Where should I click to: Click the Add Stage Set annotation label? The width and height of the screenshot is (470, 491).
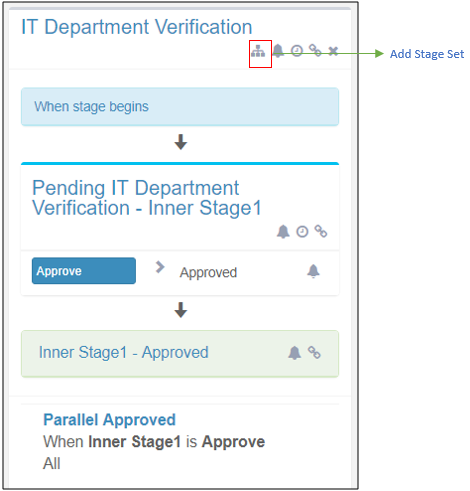click(427, 54)
